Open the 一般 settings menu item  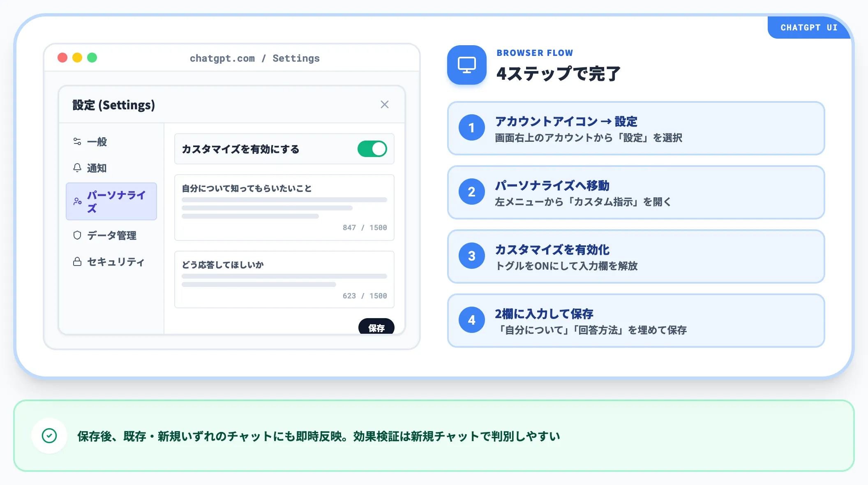[111, 142]
